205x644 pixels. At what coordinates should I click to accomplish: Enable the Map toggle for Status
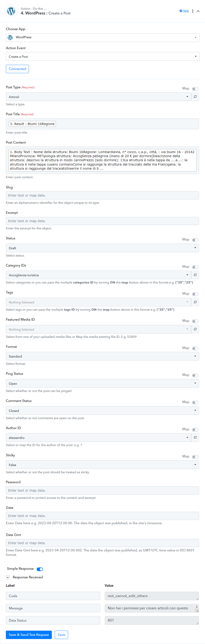tap(195, 240)
